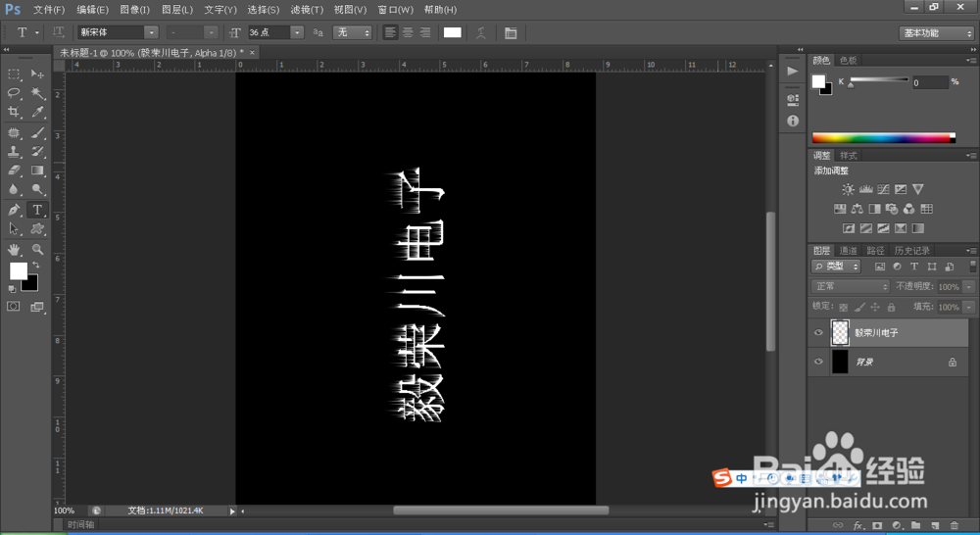Click the foreground color swatch in toolbox
The height and width of the screenshot is (535, 980).
[18, 270]
